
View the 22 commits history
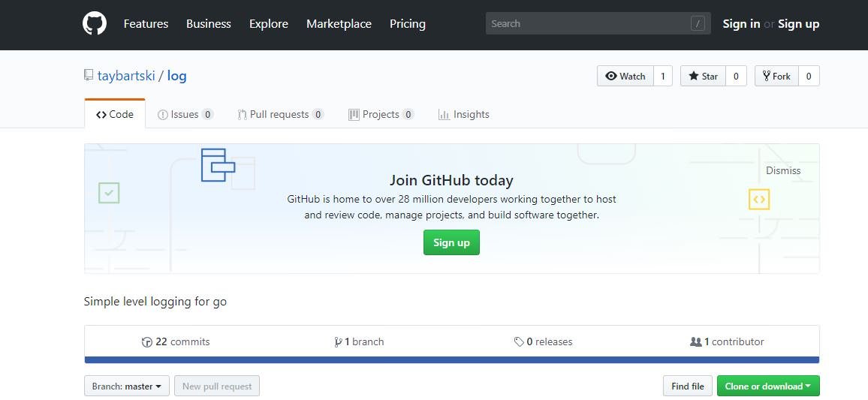tap(176, 342)
